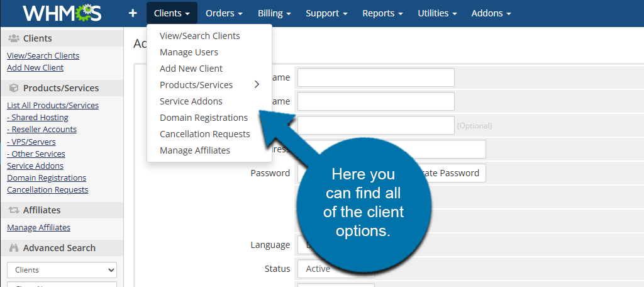Open the Billing dropdown menu

[274, 13]
